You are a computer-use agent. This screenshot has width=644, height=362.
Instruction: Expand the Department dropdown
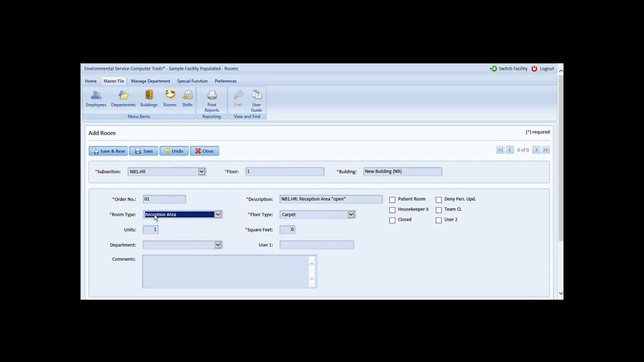pos(218,245)
